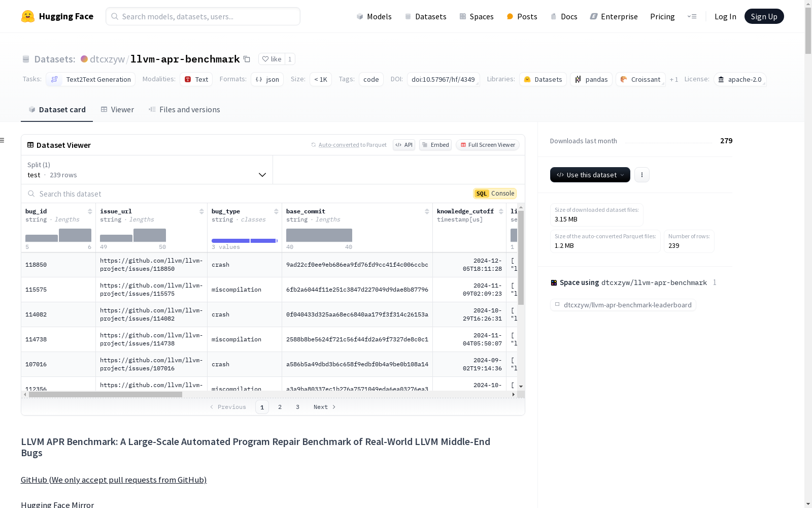This screenshot has height=508, width=812.
Task: Open the table of contents side icon
Action: (3, 140)
